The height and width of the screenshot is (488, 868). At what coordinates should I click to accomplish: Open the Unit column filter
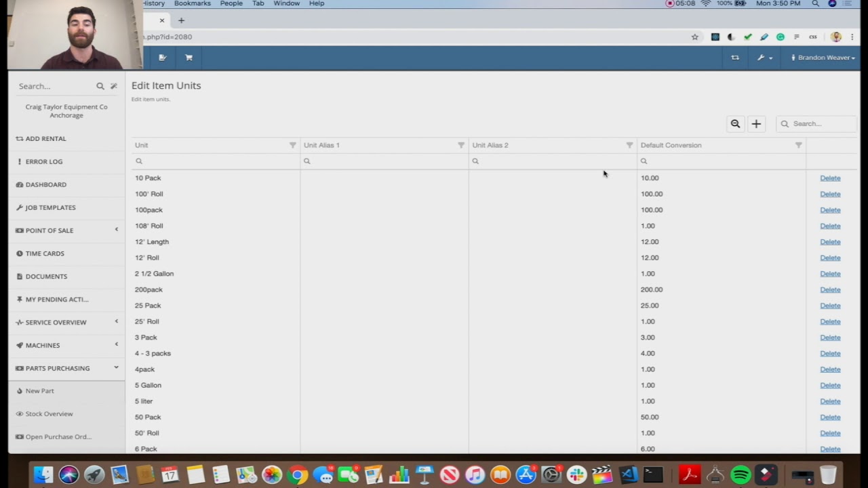click(x=292, y=145)
